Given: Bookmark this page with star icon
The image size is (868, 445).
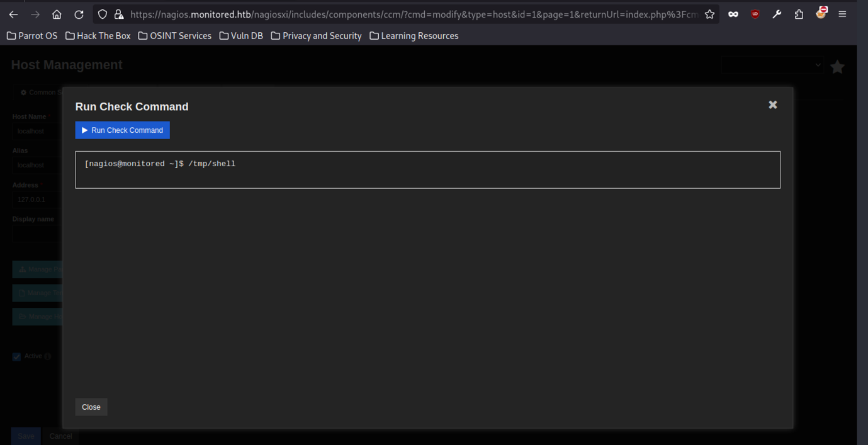Looking at the screenshot, I should 709,14.
